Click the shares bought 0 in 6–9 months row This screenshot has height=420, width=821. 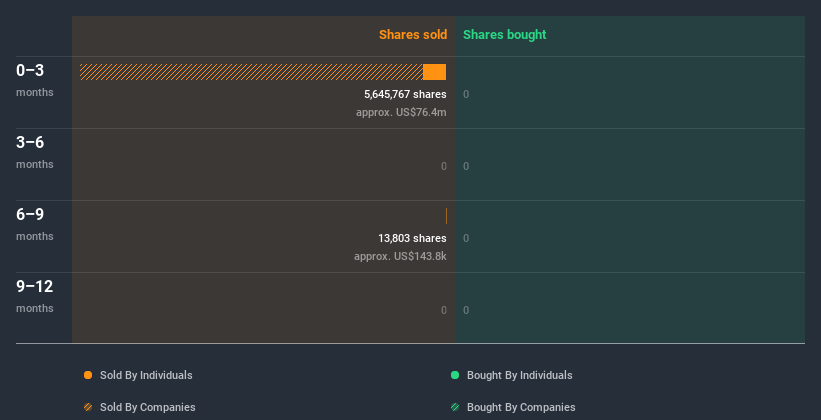[466, 238]
